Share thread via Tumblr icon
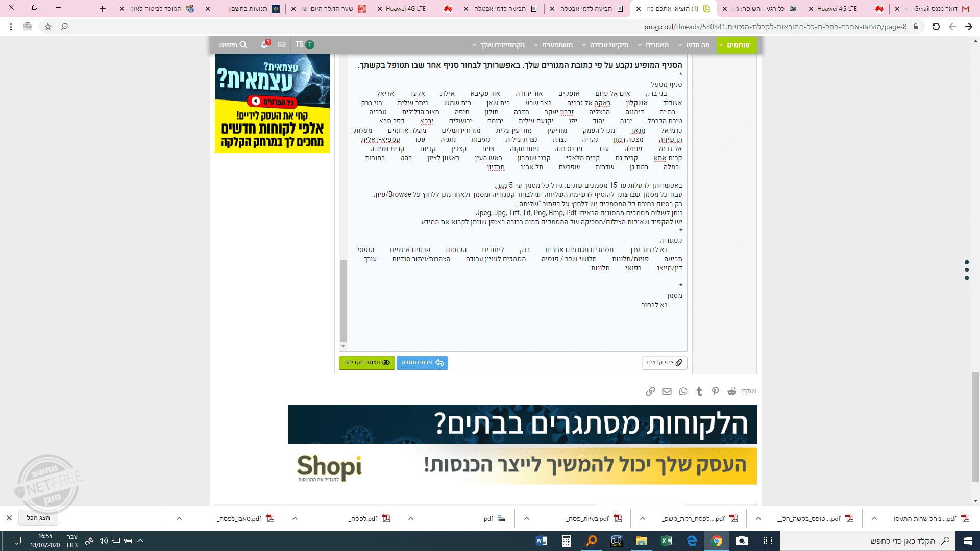 pyautogui.click(x=699, y=391)
